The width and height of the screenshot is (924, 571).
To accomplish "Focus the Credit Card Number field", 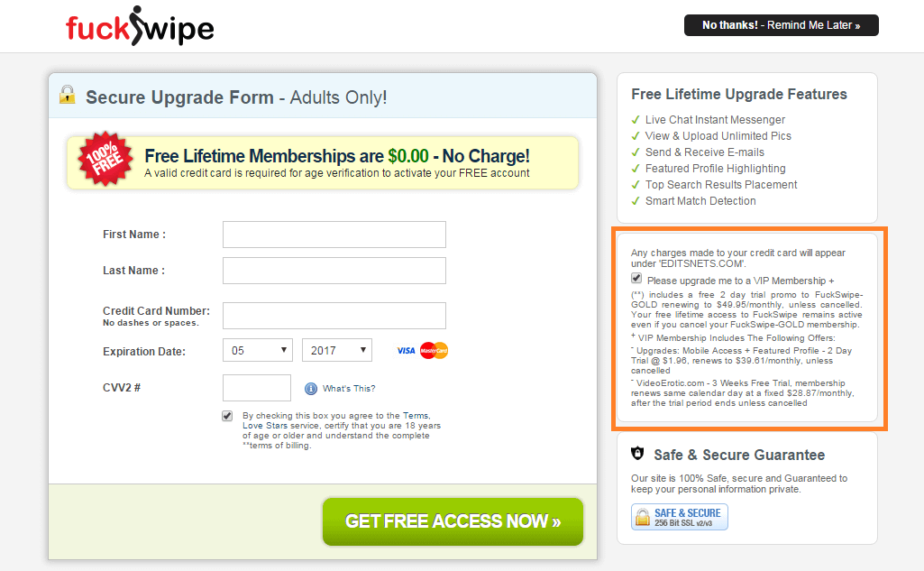I will (x=334, y=317).
